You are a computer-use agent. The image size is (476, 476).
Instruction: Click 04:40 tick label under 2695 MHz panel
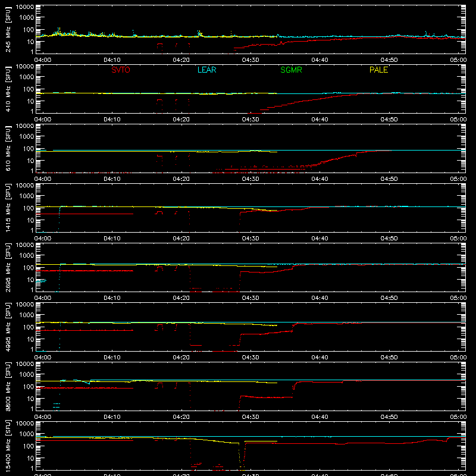(320, 298)
